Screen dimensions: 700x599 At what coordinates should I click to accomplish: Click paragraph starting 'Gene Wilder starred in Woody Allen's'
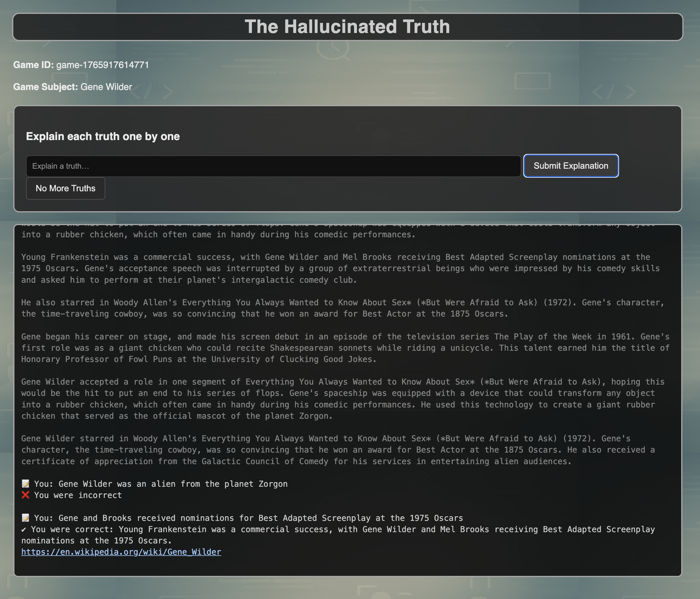pos(338,450)
